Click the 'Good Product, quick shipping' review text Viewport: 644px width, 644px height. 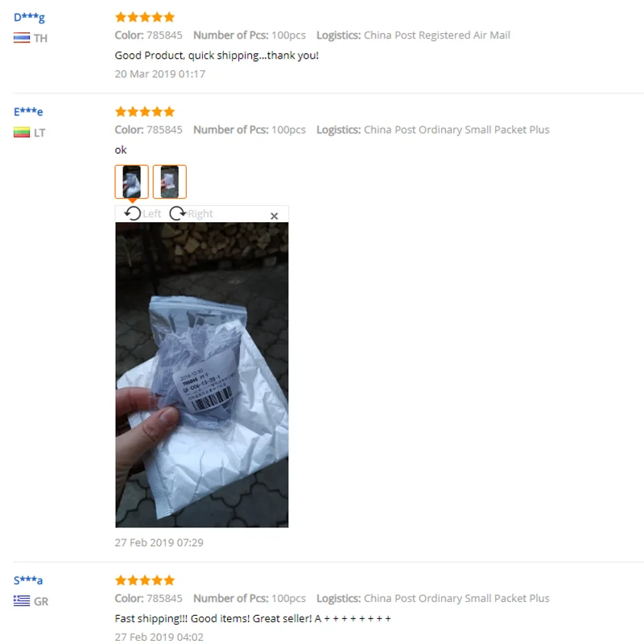(x=217, y=56)
